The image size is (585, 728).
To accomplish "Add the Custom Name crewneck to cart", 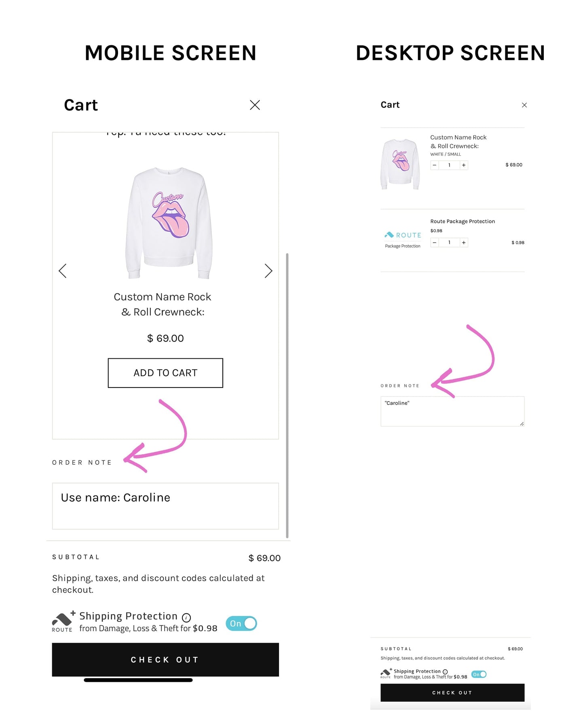I will [165, 373].
